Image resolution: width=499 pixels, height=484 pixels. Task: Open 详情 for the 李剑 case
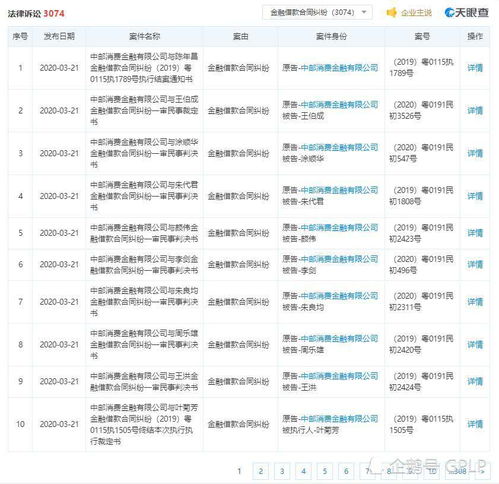(475, 265)
